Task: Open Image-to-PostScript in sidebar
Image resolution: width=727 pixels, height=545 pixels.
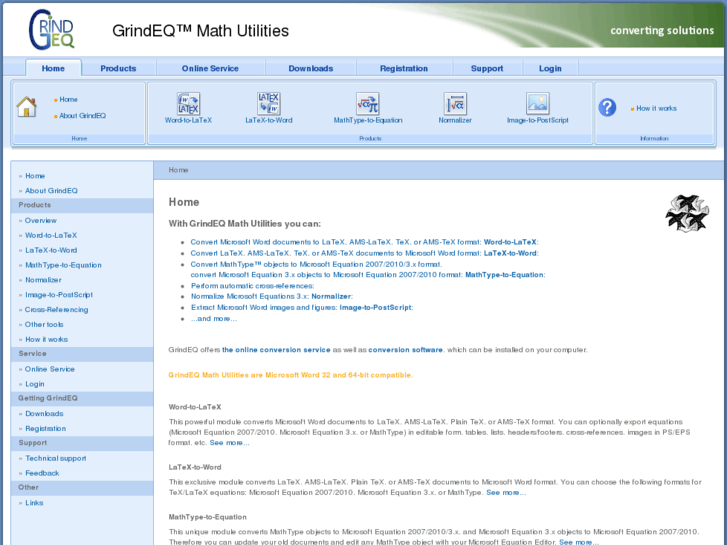Action: 59,295
